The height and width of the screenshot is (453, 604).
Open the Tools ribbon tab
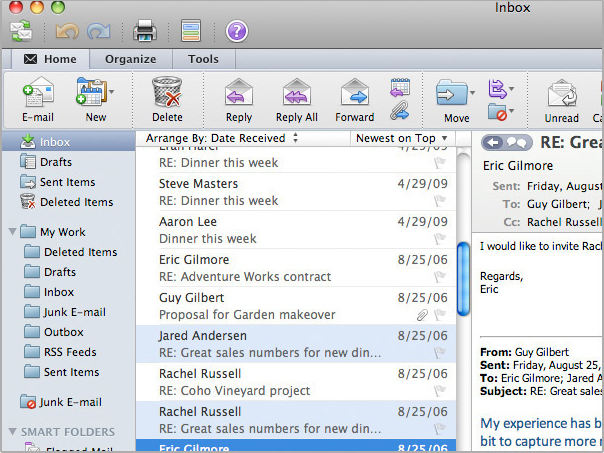[203, 59]
